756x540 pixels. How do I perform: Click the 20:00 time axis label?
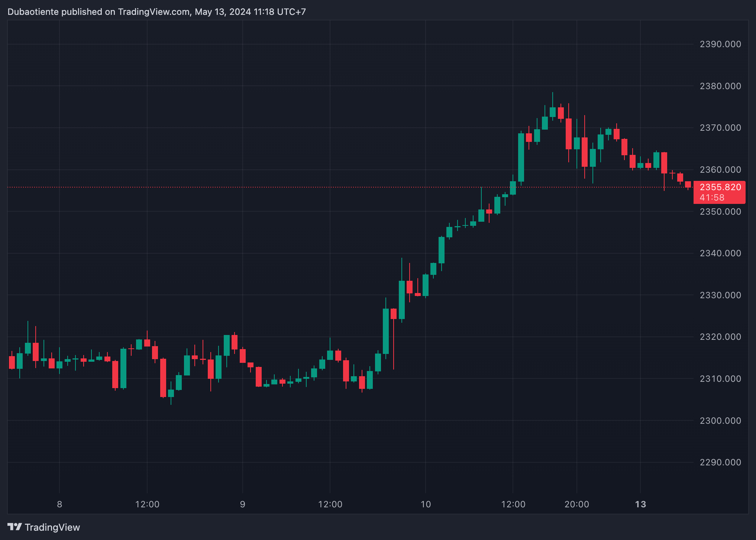[x=577, y=504]
